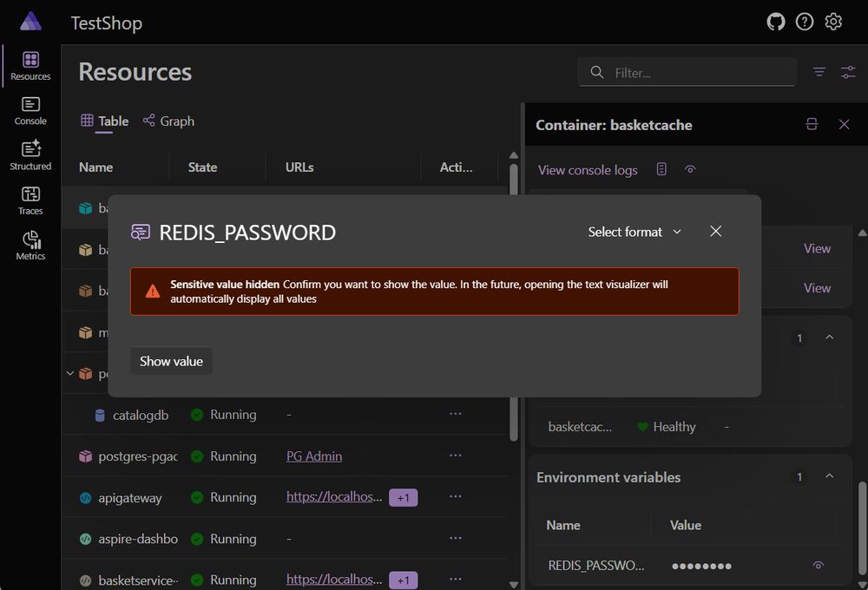Switch to the Graph tab
Image resolution: width=868 pixels, height=590 pixels.
click(169, 121)
